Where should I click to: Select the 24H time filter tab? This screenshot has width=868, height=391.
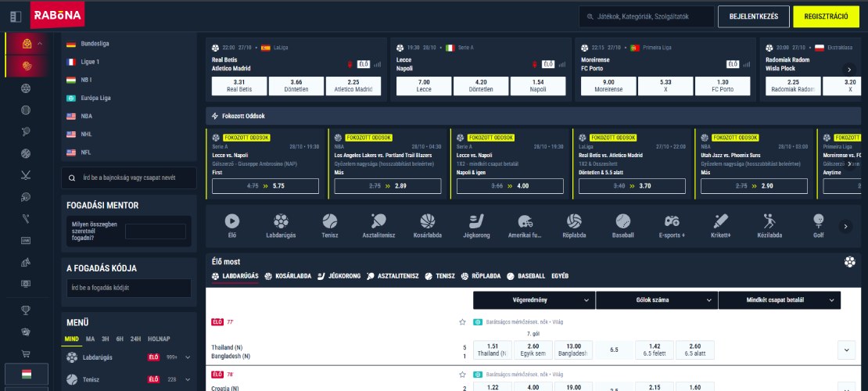tap(135, 339)
